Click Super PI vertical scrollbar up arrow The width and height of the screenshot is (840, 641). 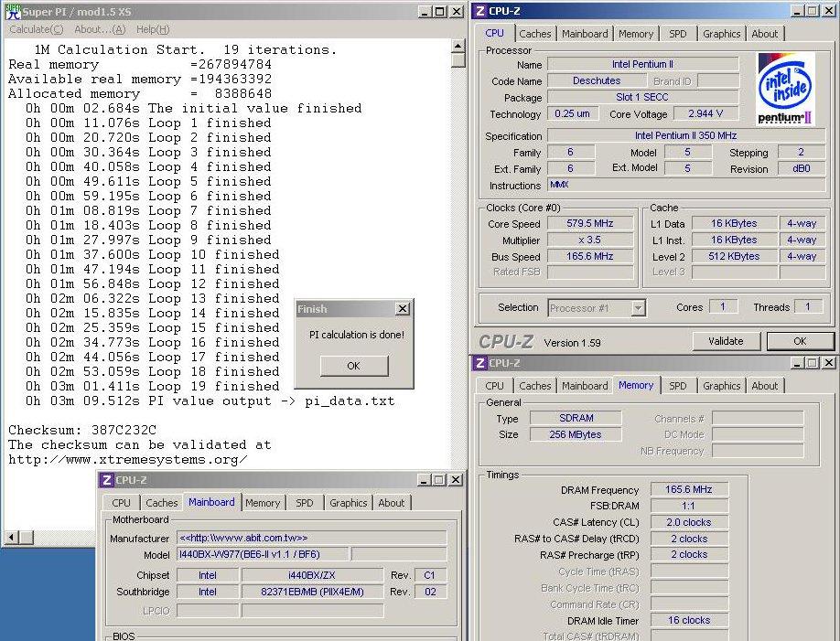(458, 46)
